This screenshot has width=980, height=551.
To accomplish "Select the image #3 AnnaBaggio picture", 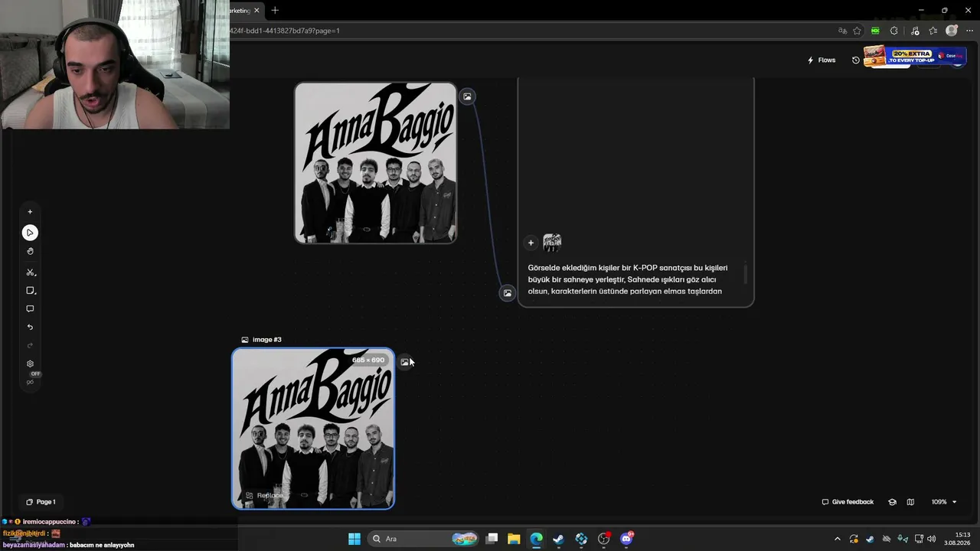I will click(313, 429).
